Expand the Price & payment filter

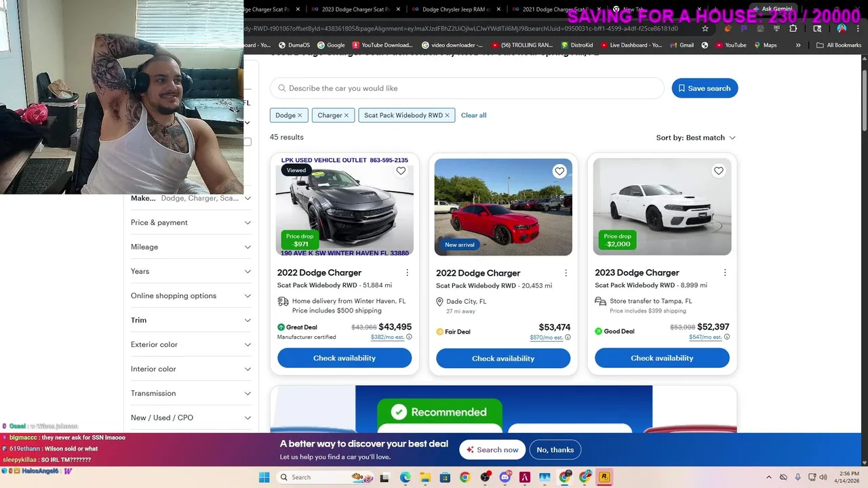(191, 222)
